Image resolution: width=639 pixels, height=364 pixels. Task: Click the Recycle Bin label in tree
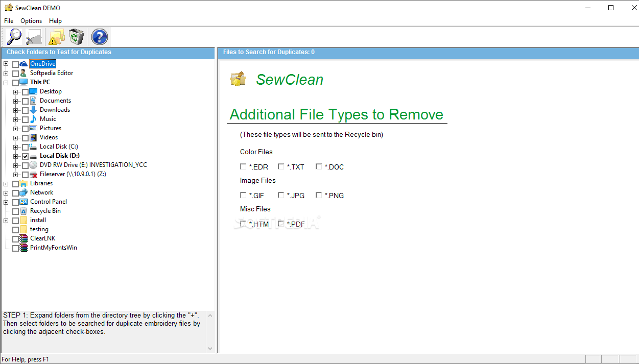pos(45,211)
